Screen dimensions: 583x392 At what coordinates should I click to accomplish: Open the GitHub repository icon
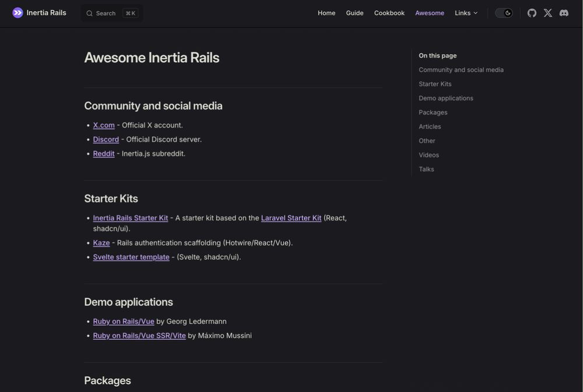click(532, 13)
